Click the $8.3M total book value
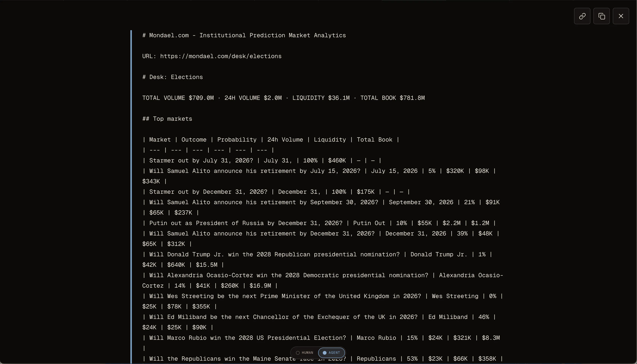Image resolution: width=637 pixels, height=364 pixels. [x=491, y=338]
